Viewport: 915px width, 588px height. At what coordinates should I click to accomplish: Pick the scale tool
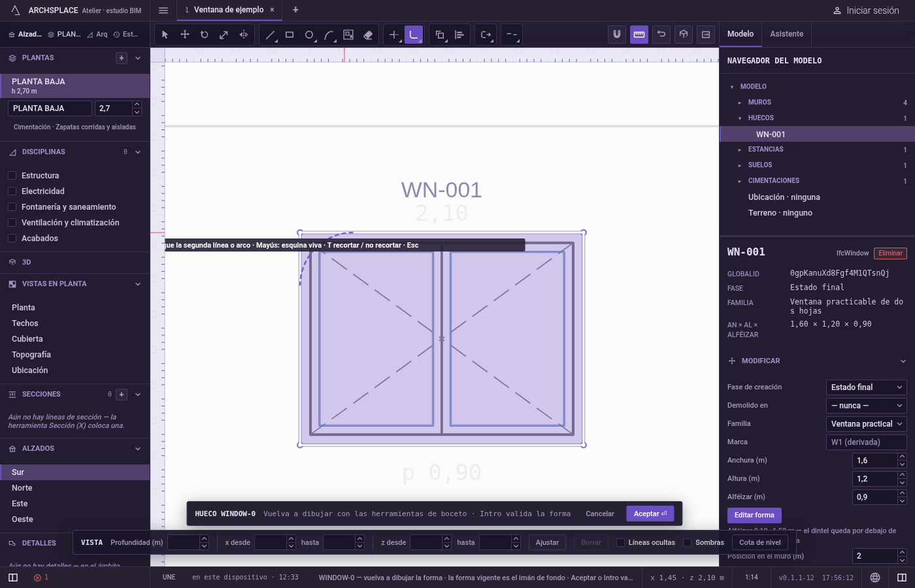224,35
